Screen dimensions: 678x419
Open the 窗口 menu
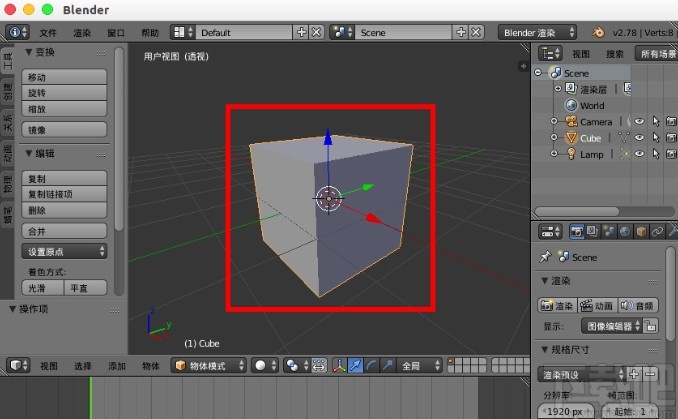point(116,33)
